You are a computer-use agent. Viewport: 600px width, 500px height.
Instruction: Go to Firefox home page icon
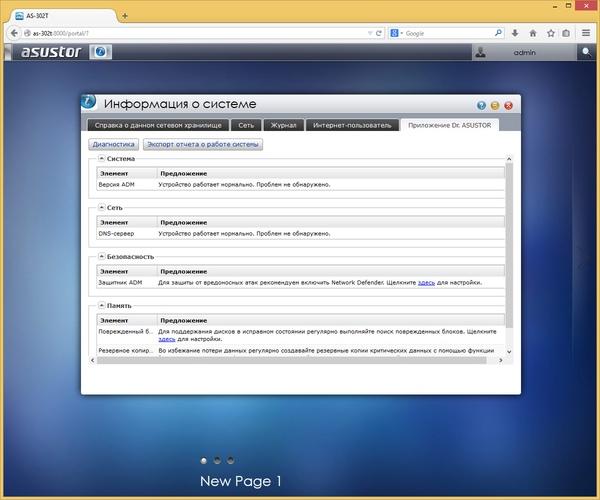pyautogui.click(x=533, y=33)
